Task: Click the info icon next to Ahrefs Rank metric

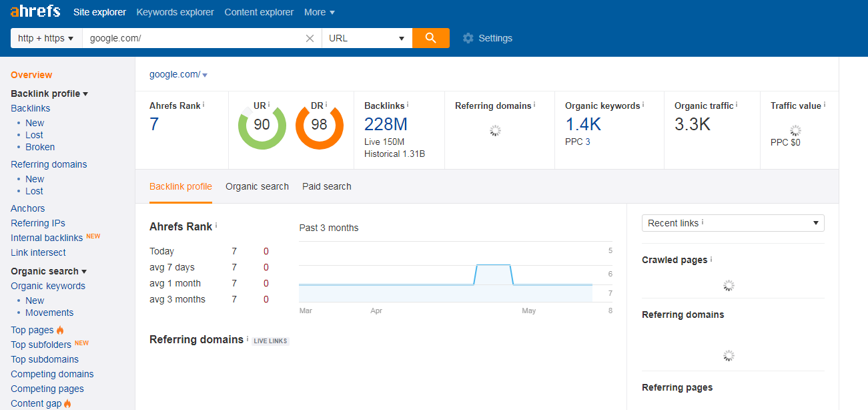Action: 203,105
